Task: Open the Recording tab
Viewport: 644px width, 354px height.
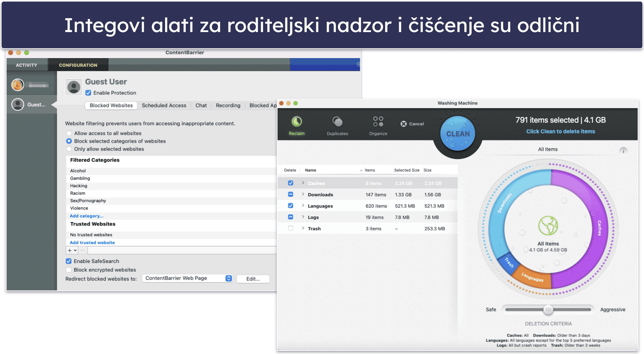Action: [x=228, y=106]
